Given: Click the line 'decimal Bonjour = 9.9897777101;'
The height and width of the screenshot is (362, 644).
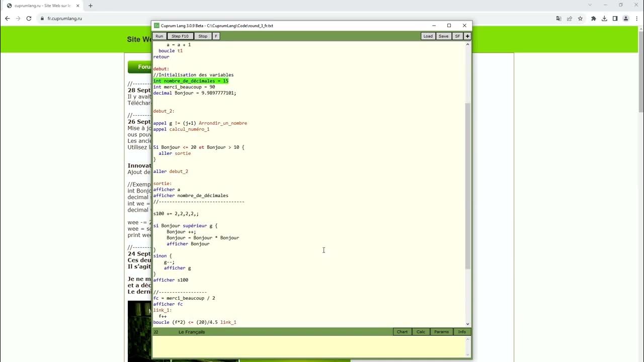Looking at the screenshot, I should tap(195, 93).
